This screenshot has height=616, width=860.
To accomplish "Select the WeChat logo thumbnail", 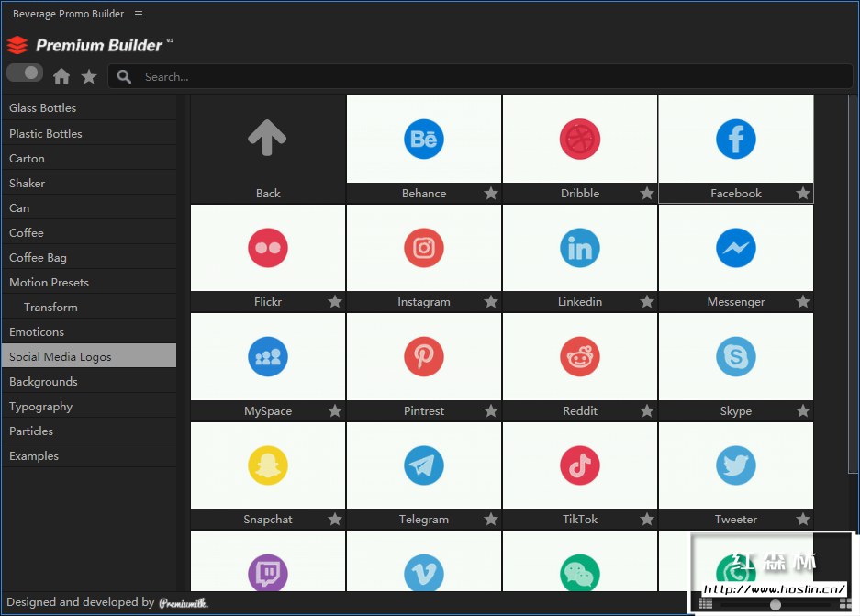I will pyautogui.click(x=580, y=561).
